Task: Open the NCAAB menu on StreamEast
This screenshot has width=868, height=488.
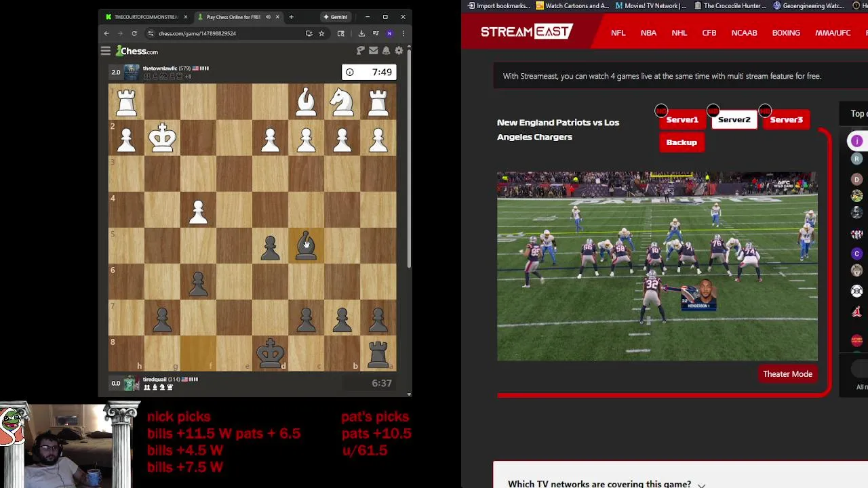Action: [x=744, y=33]
